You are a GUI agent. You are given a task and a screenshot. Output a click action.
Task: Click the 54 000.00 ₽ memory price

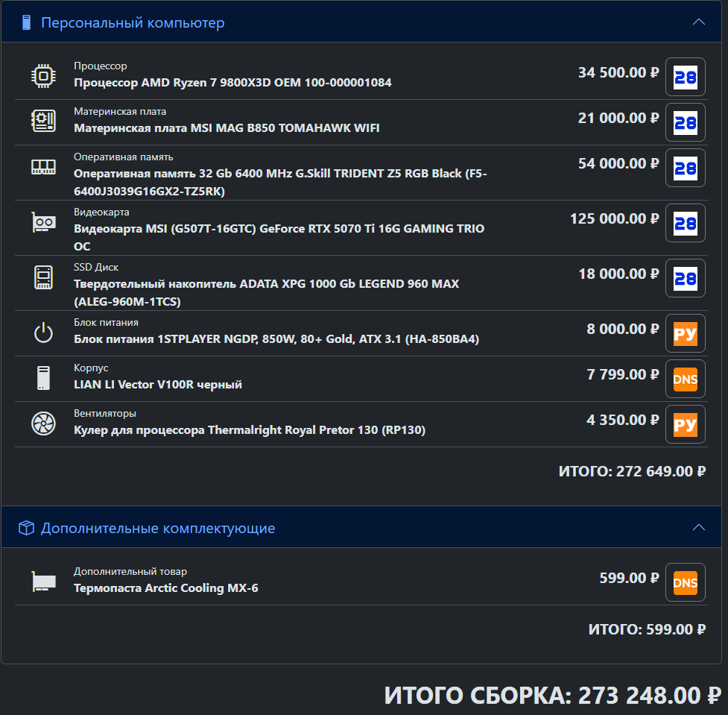pos(618,163)
